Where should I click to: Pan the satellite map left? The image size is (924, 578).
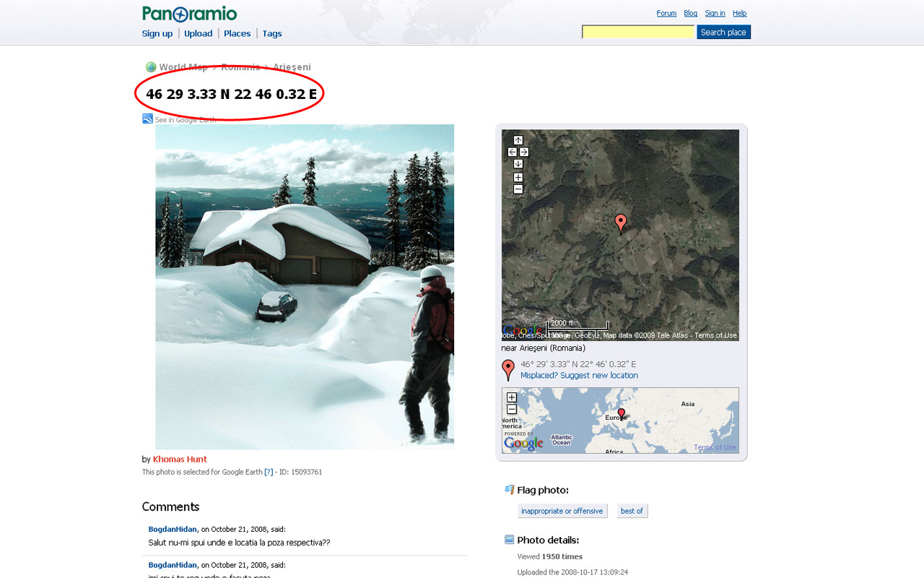click(512, 152)
